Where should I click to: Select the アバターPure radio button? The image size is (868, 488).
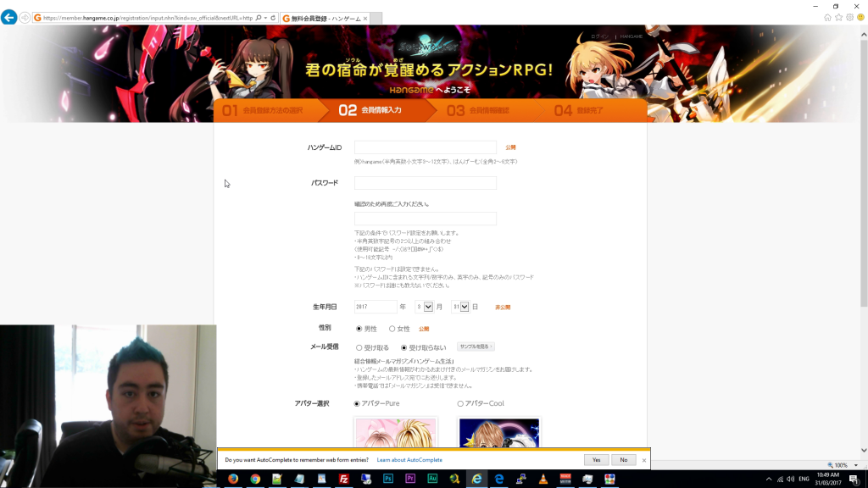357,403
